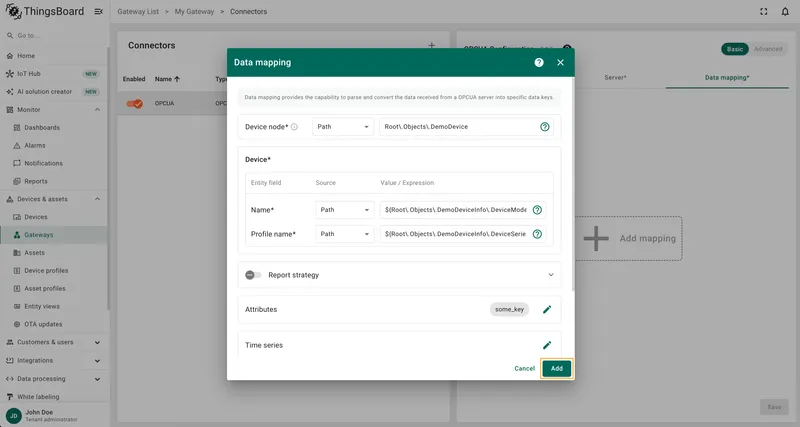Click the Name value expression field
Image resolution: width=800 pixels, height=427 pixels.
463,210
